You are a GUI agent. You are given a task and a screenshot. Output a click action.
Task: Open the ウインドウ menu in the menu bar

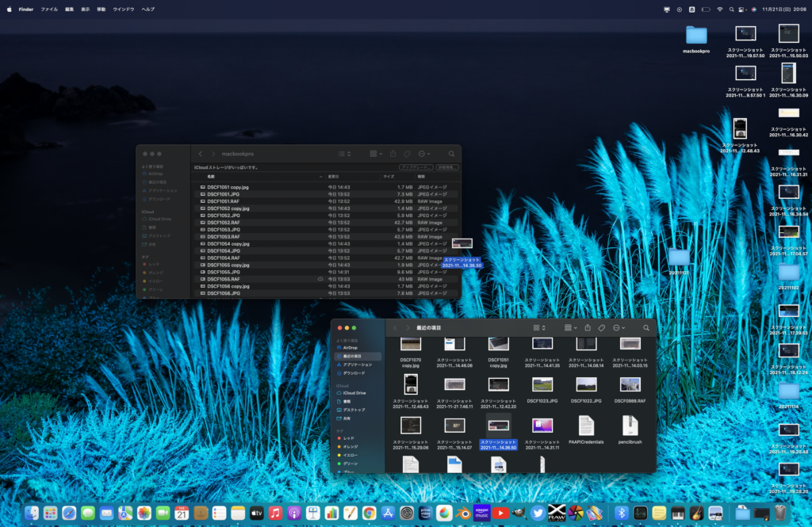pos(123,9)
